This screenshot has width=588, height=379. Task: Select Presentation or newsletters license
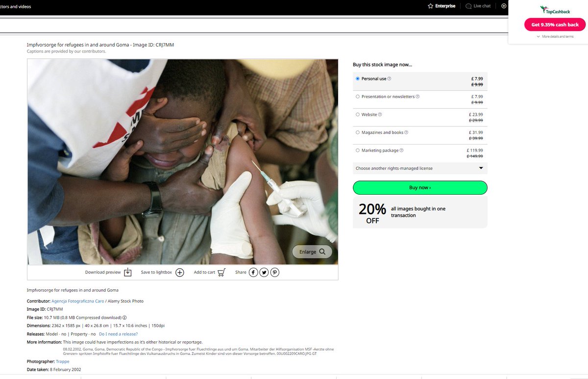[358, 97]
